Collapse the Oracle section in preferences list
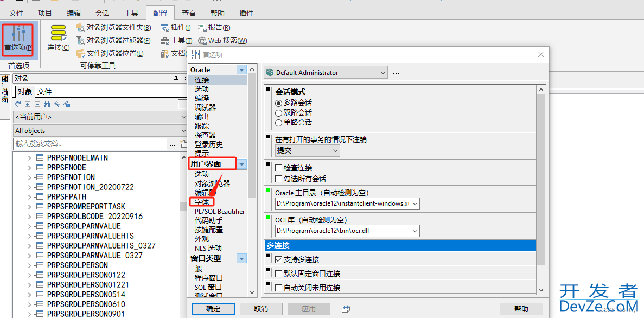The width and height of the screenshot is (644, 318). [242, 70]
